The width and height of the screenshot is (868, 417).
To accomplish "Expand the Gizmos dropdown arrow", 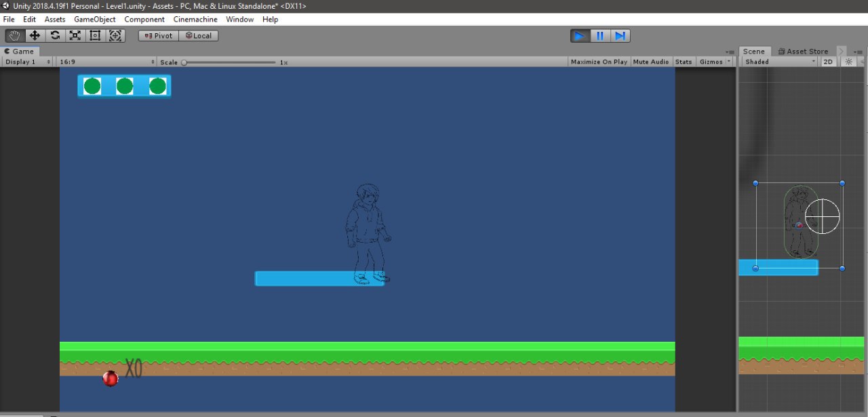I will click(x=729, y=62).
